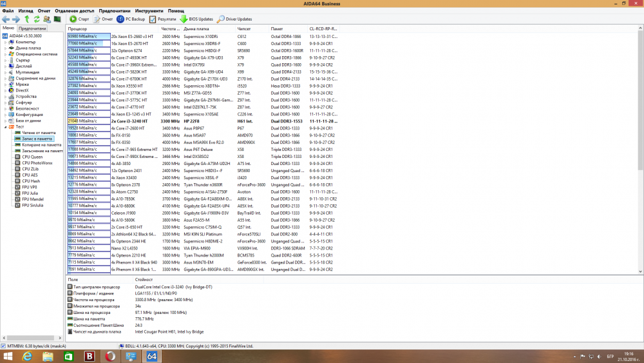Go back with the blue left arrow
644x363 pixels.
click(x=6, y=19)
